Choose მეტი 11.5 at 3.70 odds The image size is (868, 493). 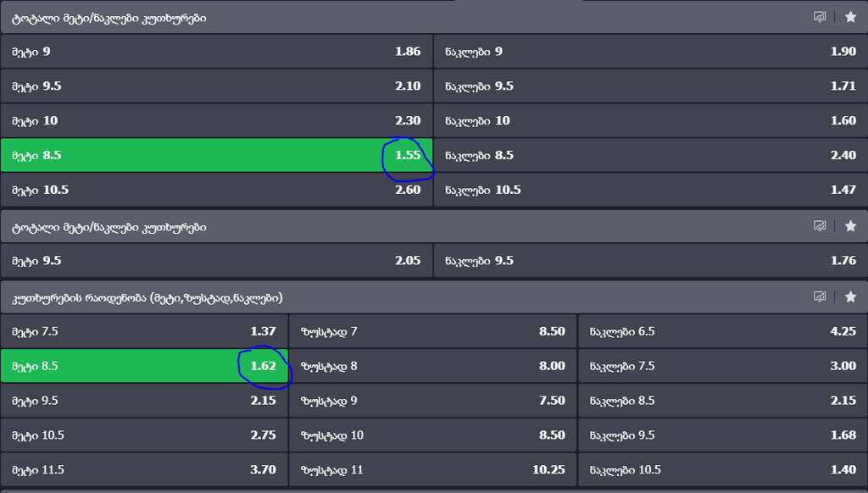click(144, 469)
